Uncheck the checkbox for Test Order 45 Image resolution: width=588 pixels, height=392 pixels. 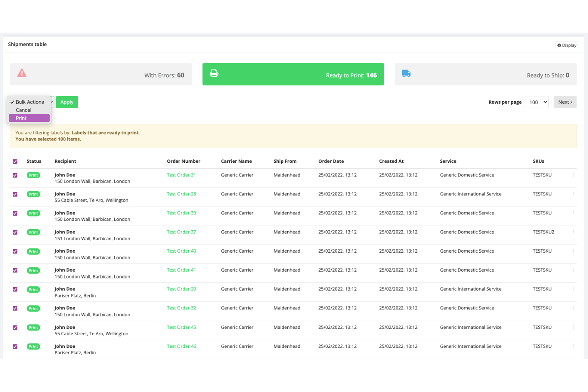pyautogui.click(x=15, y=328)
